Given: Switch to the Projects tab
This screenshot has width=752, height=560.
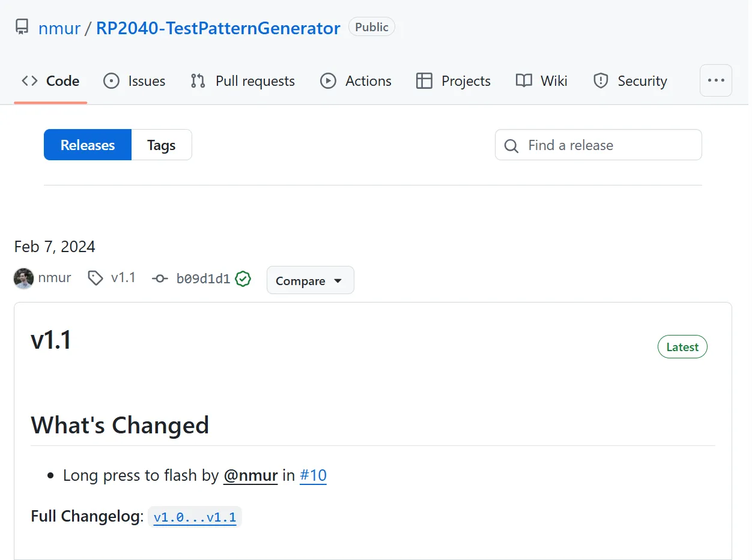Looking at the screenshot, I should point(453,81).
